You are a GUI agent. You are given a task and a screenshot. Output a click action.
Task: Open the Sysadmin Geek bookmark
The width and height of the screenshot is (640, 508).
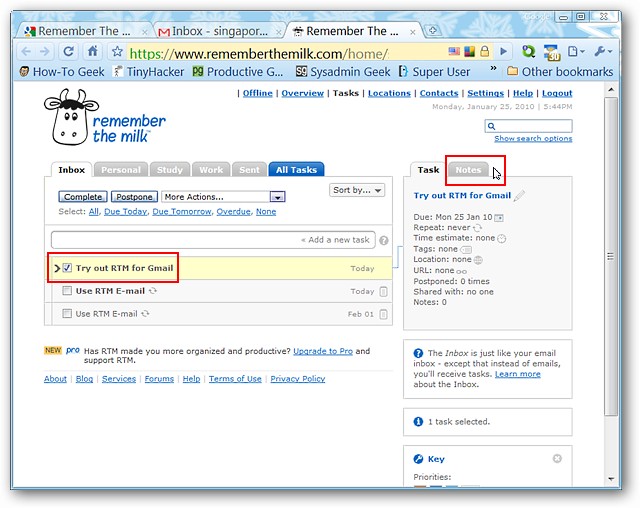343,72
